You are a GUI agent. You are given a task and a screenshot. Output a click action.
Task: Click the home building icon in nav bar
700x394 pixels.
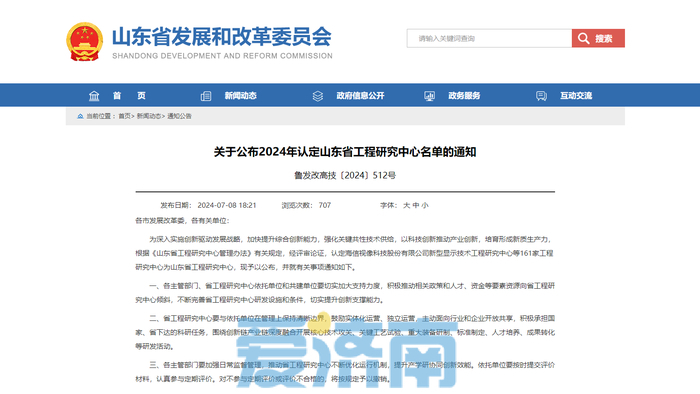click(x=94, y=96)
